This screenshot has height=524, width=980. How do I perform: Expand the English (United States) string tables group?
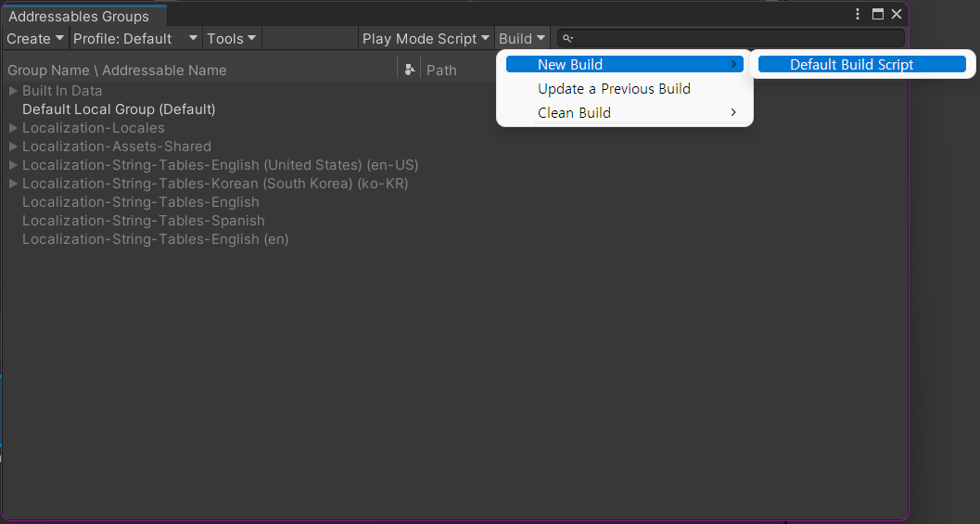pos(12,165)
